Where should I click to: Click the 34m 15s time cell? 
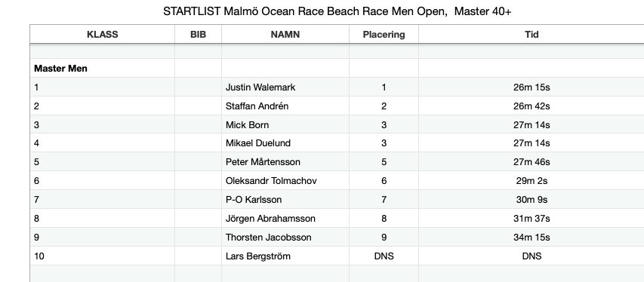click(x=532, y=238)
